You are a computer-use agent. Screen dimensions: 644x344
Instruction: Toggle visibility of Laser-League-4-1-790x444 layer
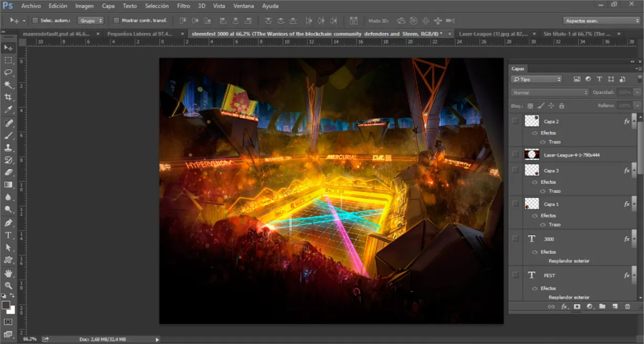(515, 154)
